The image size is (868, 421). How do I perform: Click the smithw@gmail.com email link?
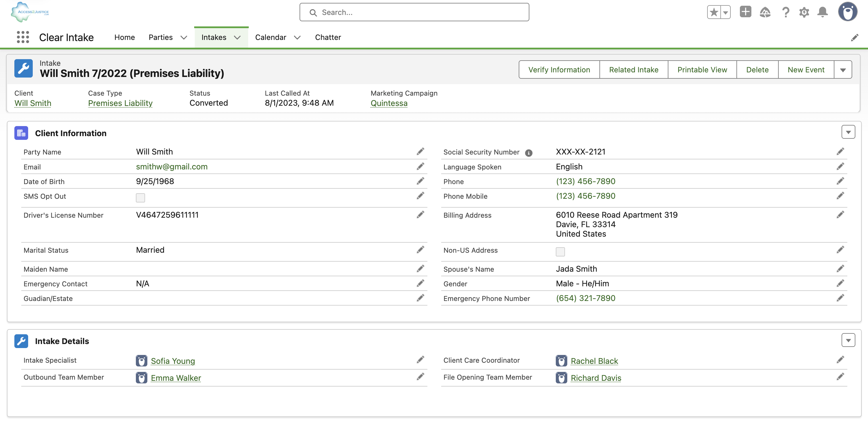[x=172, y=167]
